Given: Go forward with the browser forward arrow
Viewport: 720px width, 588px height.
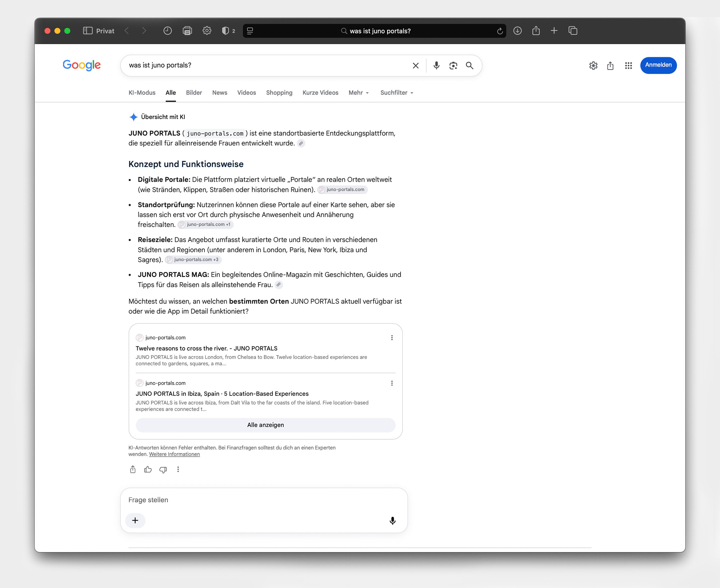Looking at the screenshot, I should tap(144, 31).
